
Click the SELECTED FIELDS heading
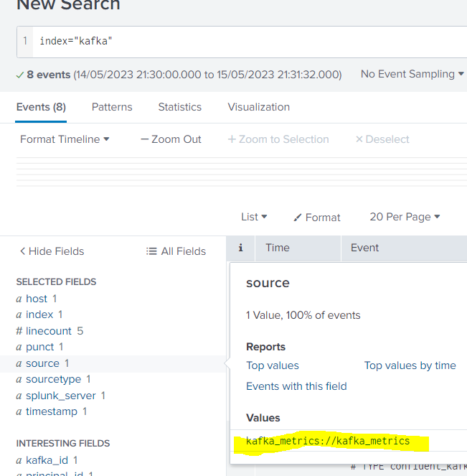pyautogui.click(x=56, y=281)
